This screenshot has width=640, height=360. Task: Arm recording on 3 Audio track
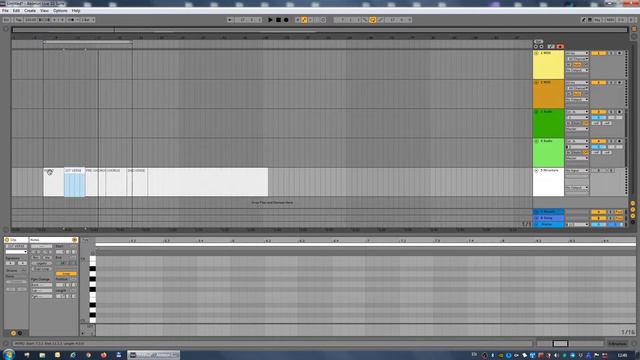[x=619, y=112]
